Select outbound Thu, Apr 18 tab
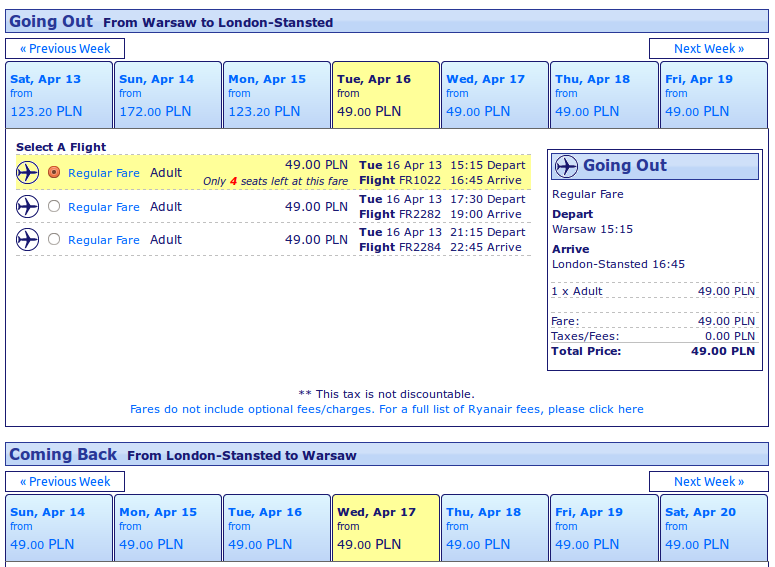This screenshot has height=567, width=775. tap(604, 95)
